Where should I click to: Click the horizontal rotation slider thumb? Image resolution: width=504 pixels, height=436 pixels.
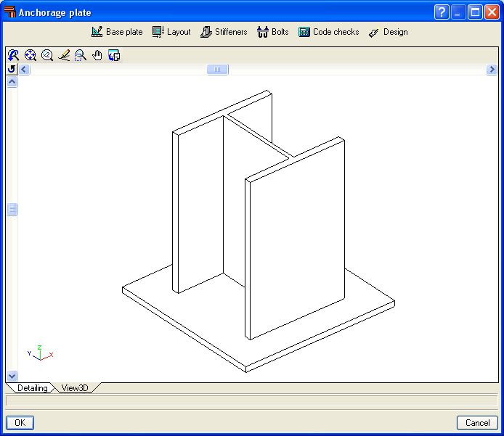(218, 69)
